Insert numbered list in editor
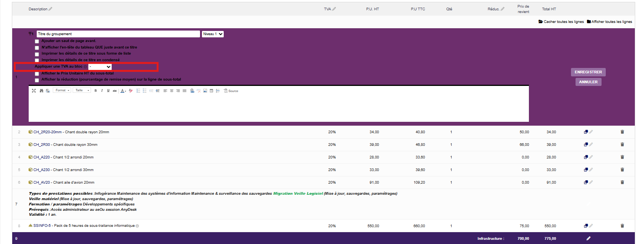The image size is (644, 244). [138, 90]
